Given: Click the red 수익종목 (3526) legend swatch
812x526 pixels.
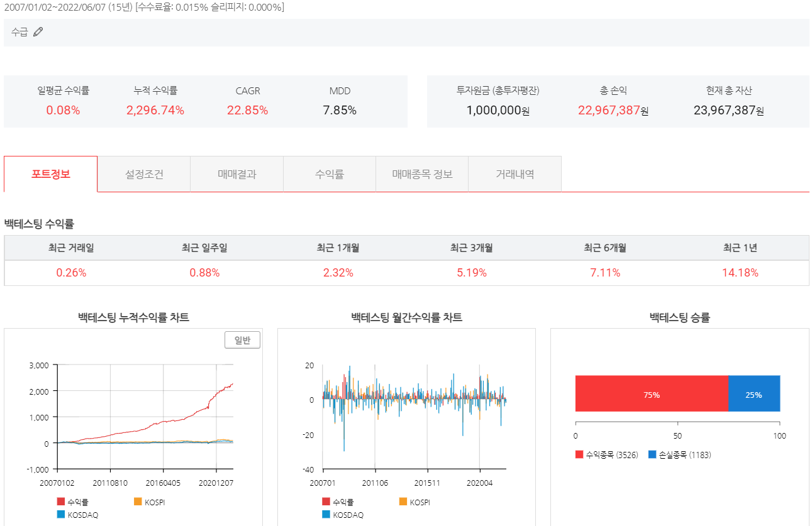Looking at the screenshot, I should point(579,454).
